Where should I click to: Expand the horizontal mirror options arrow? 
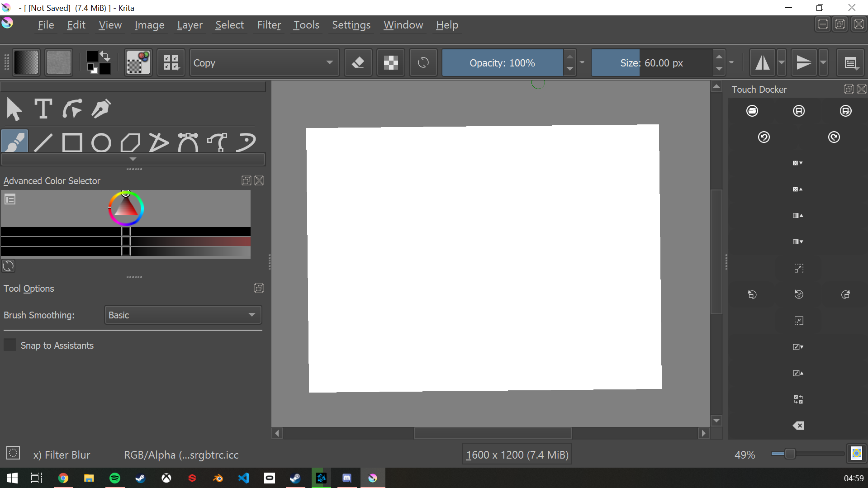coord(781,62)
